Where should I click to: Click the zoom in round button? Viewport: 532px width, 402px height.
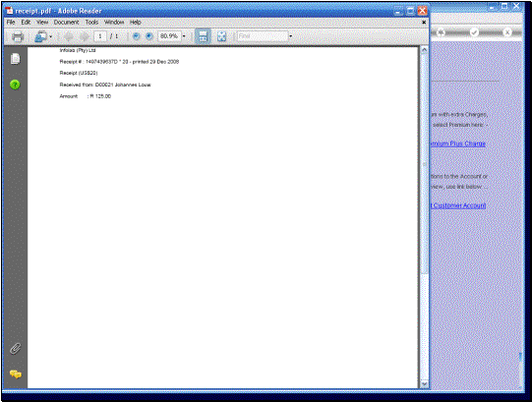point(148,36)
